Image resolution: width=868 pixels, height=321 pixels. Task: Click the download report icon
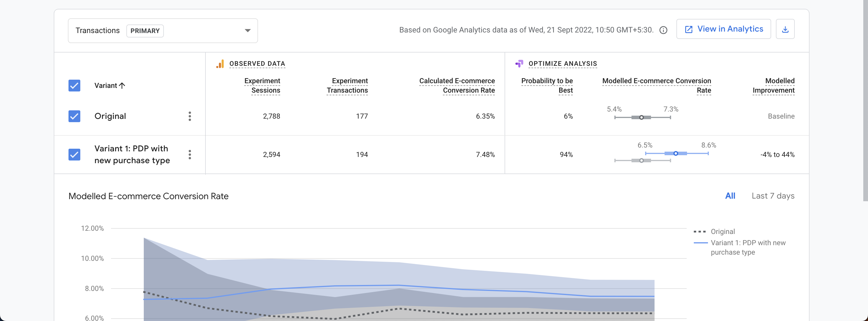click(x=785, y=29)
